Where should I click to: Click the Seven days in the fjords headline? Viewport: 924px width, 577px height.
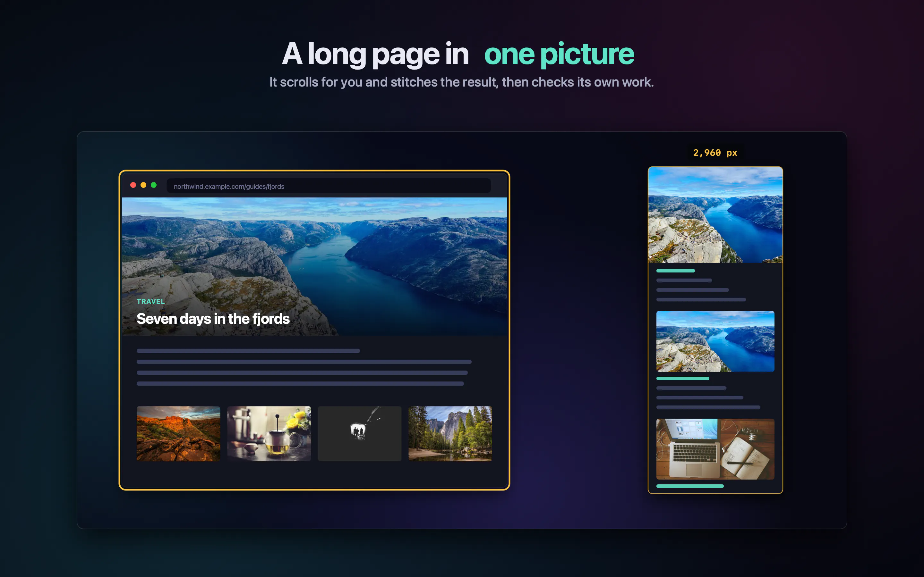coord(213,319)
